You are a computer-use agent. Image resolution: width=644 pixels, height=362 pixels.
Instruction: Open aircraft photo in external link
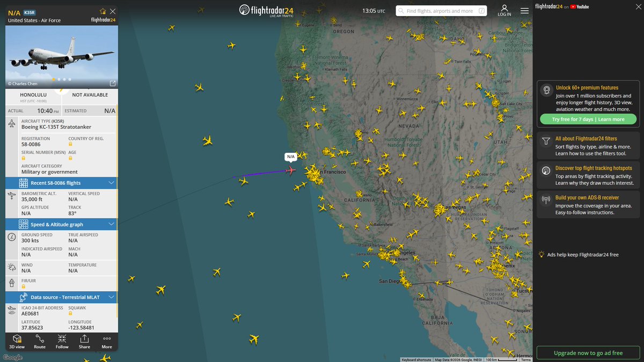point(113,83)
